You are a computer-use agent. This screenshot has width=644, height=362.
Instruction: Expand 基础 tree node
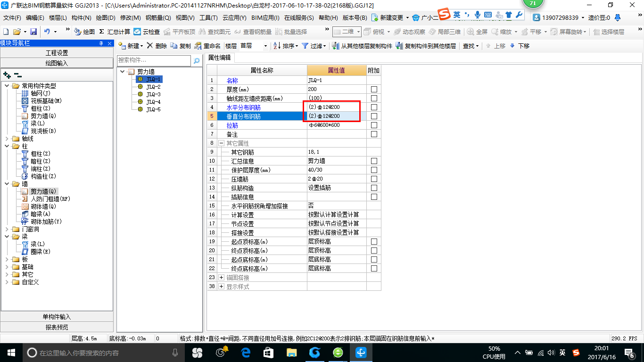click(x=7, y=267)
